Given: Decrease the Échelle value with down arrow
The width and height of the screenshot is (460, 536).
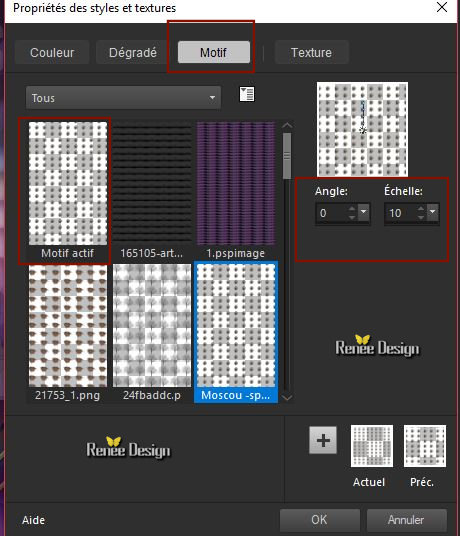Looking at the screenshot, I should click(x=421, y=217).
